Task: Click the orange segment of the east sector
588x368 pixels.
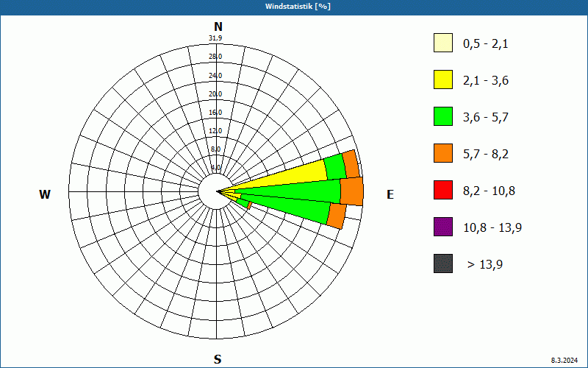Action: pyautogui.click(x=352, y=191)
